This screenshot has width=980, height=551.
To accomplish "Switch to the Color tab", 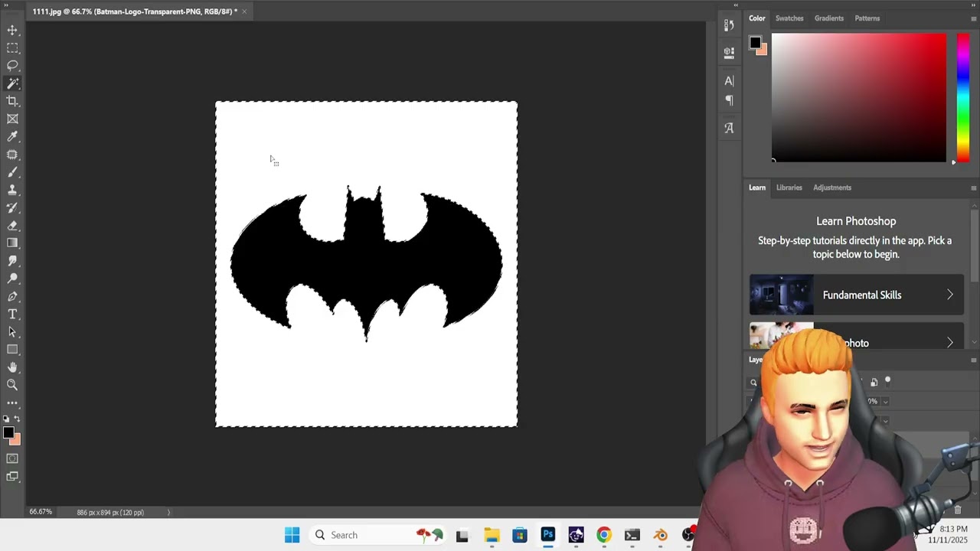I will (x=756, y=18).
